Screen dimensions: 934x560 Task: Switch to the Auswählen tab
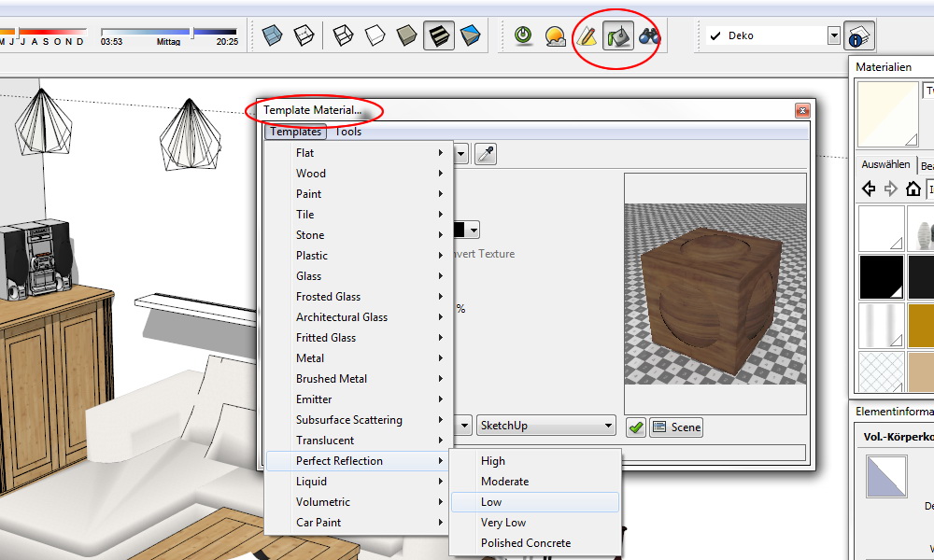(884, 164)
